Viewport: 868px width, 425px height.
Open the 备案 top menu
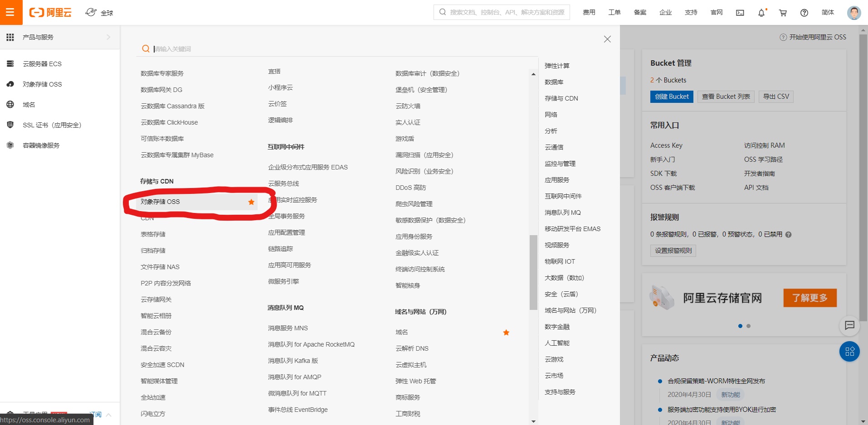pyautogui.click(x=640, y=13)
